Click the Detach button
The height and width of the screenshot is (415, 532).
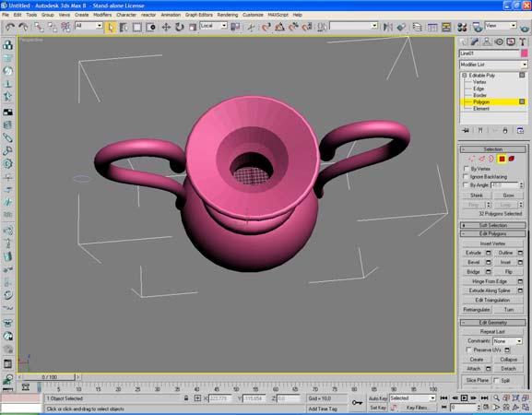(x=508, y=369)
